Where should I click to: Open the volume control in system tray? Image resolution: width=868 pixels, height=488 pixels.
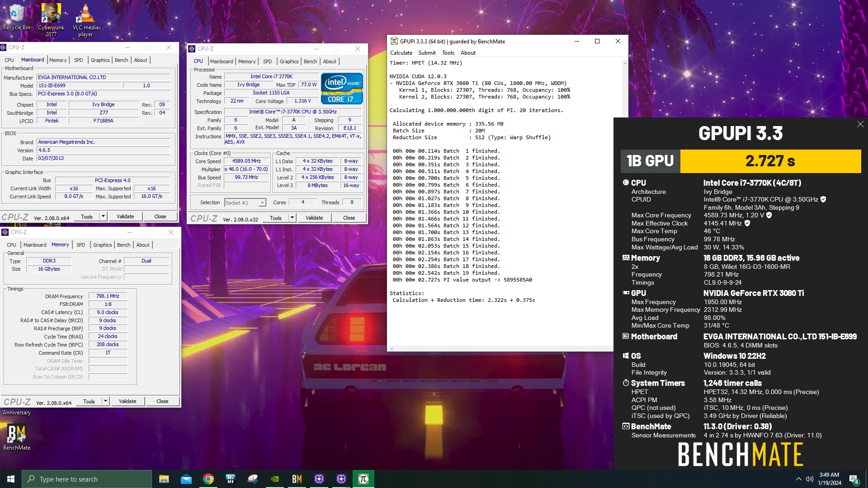click(x=810, y=479)
